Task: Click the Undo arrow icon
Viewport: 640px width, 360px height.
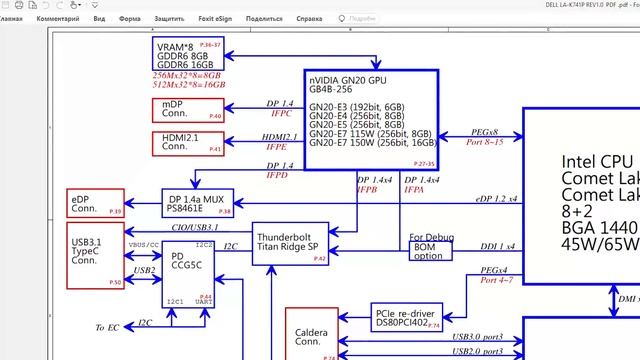Action: pyautogui.click(x=46, y=5)
